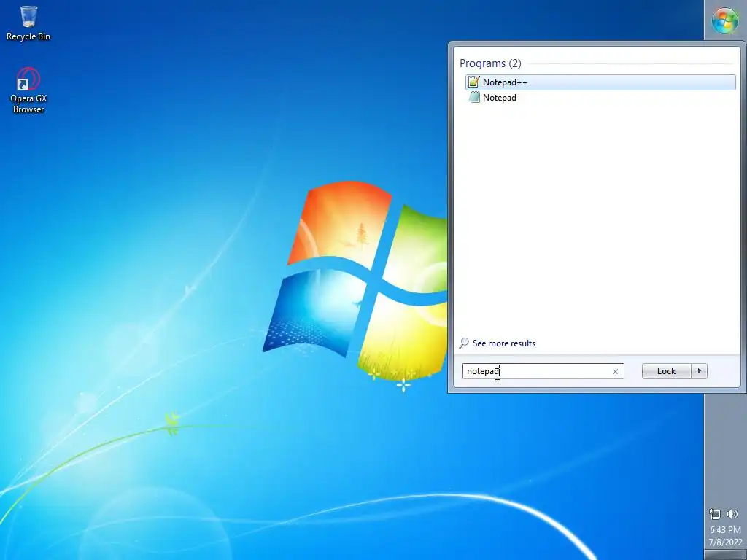The height and width of the screenshot is (560, 747).
Task: Focus the search field containing notepad
Action: [x=543, y=371]
